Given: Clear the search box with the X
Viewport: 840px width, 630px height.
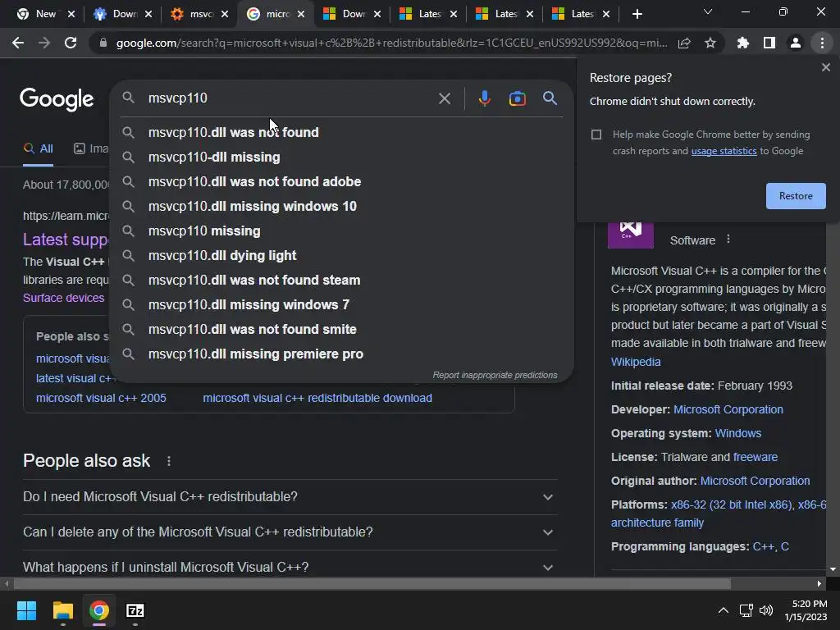Looking at the screenshot, I should [445, 98].
